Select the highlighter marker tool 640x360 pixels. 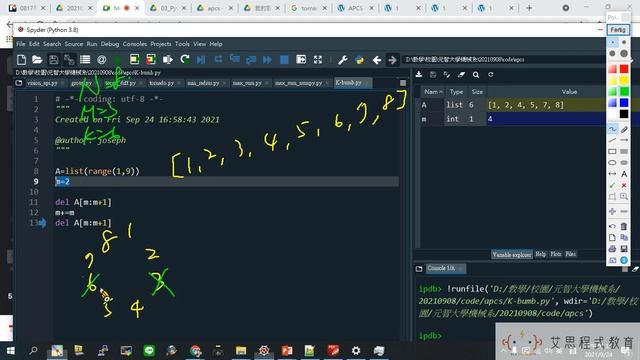coord(624,129)
